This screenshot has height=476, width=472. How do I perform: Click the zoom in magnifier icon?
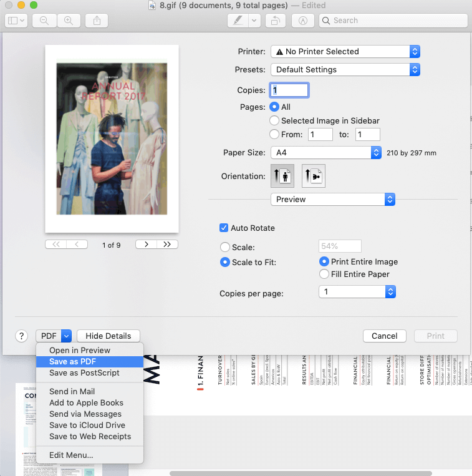click(x=69, y=20)
